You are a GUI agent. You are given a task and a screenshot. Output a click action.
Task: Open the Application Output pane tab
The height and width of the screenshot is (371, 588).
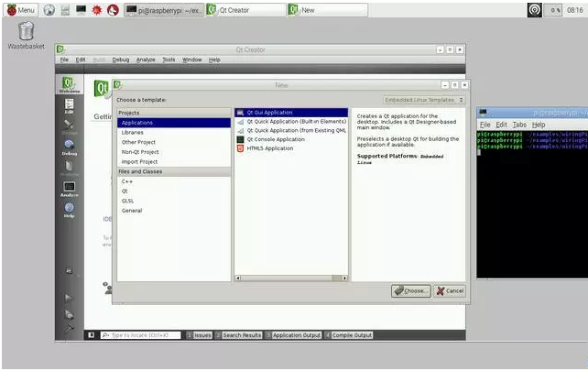coord(295,335)
